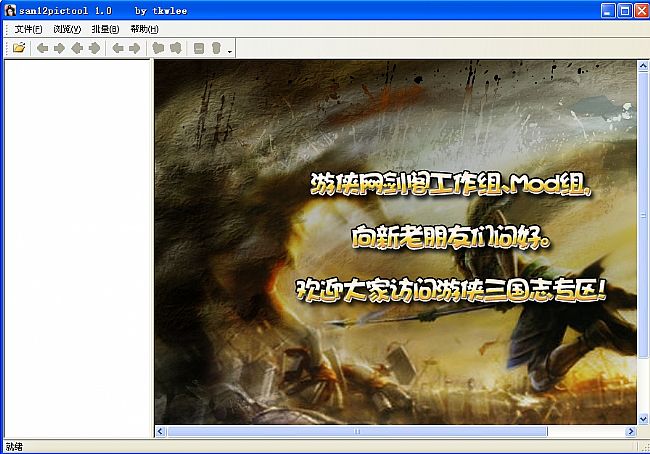Click the window resize grip in status bar

[x=645, y=447]
